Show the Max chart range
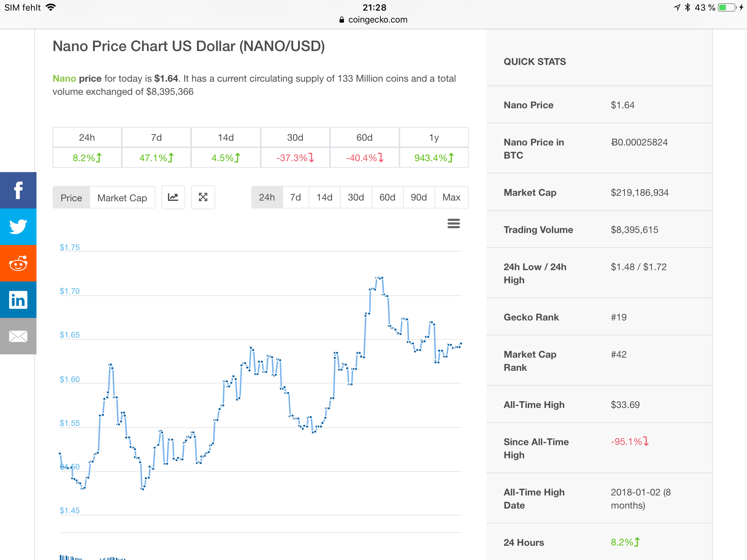 point(451,197)
